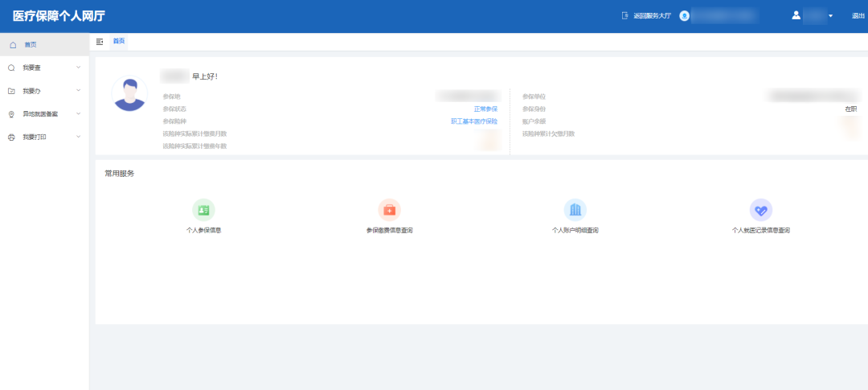
Task: Click the 个人就医记录信息查询 label
Action: [760, 231]
